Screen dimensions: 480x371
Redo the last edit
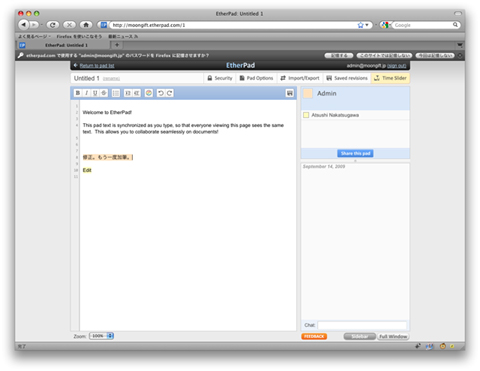[x=169, y=93]
